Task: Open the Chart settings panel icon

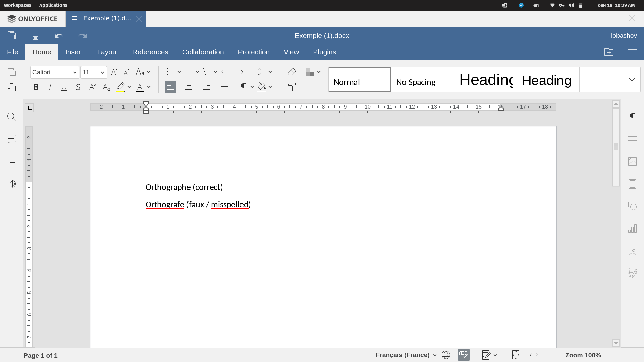Action: point(633,228)
